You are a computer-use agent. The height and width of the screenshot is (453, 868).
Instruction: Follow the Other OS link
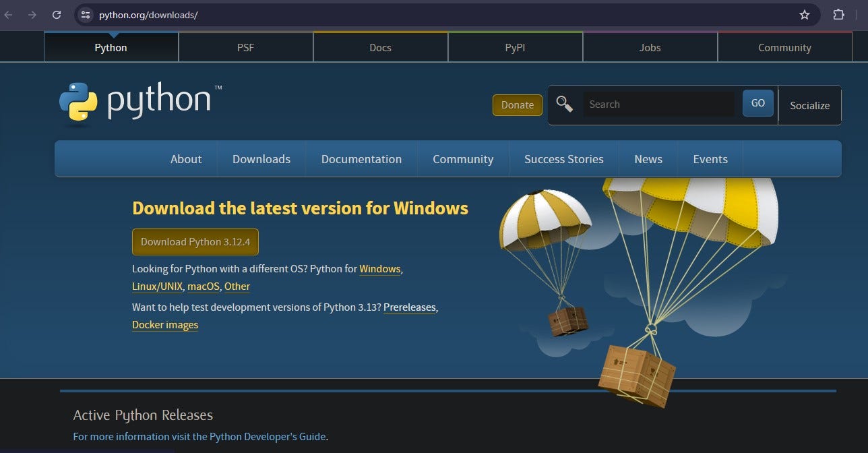237,286
